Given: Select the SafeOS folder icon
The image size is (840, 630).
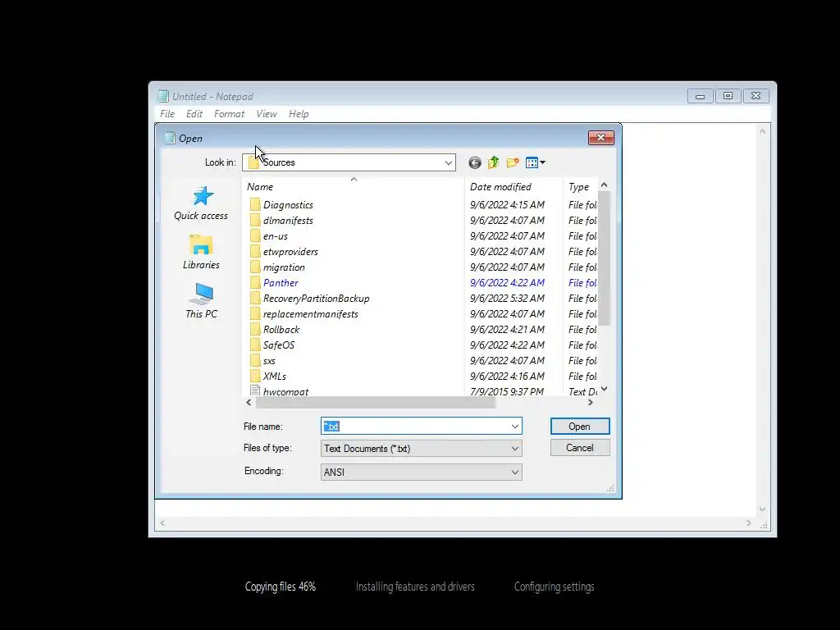Looking at the screenshot, I should point(255,345).
